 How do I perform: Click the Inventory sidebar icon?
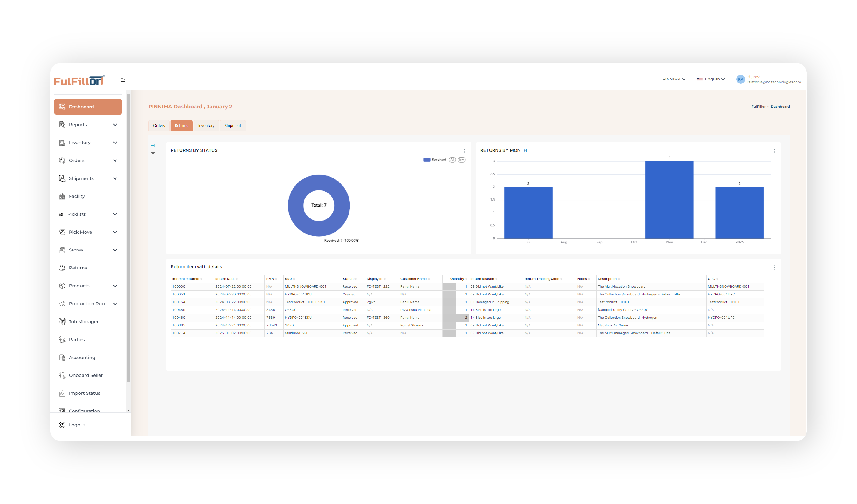point(62,142)
